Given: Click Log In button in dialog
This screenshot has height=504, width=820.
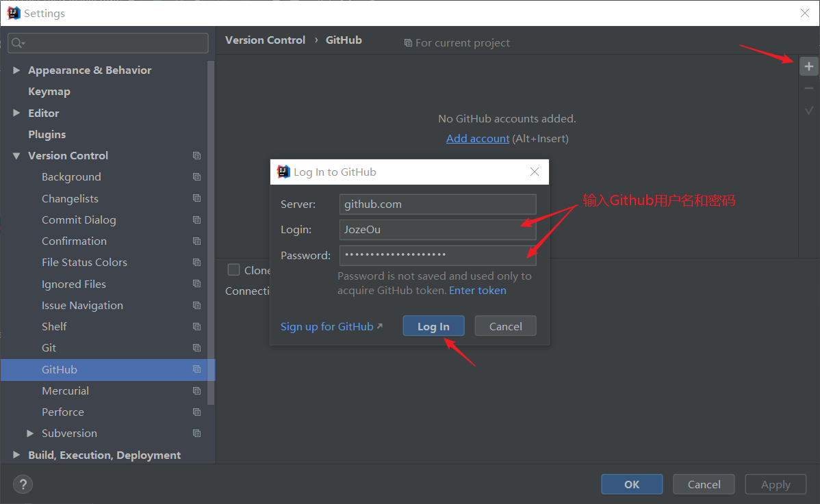Looking at the screenshot, I should [433, 326].
